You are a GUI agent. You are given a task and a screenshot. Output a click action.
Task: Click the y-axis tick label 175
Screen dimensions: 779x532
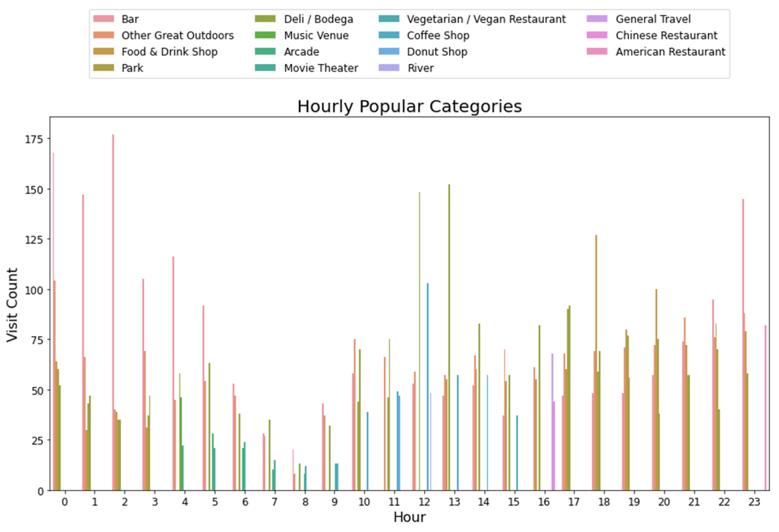click(x=34, y=139)
